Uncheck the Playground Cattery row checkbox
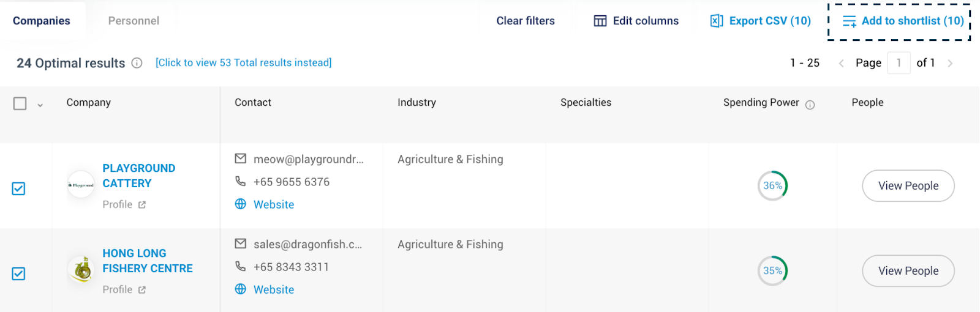 pos(19,188)
